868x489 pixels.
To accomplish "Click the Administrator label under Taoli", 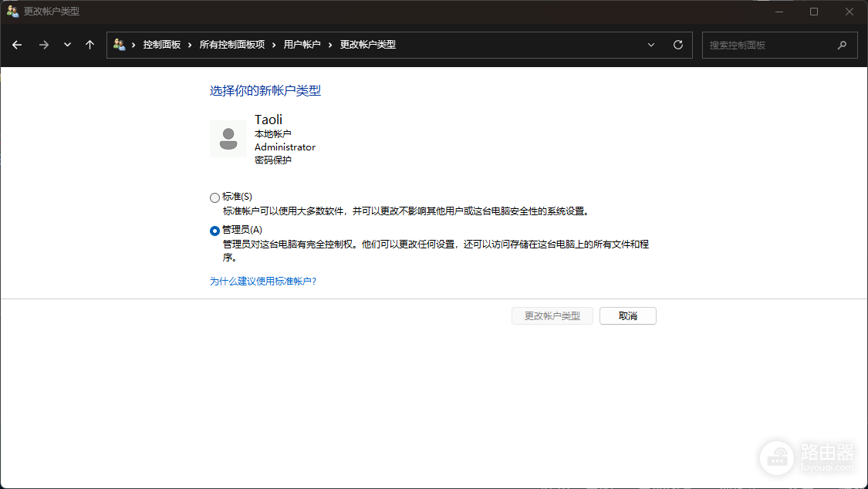I will (285, 147).
